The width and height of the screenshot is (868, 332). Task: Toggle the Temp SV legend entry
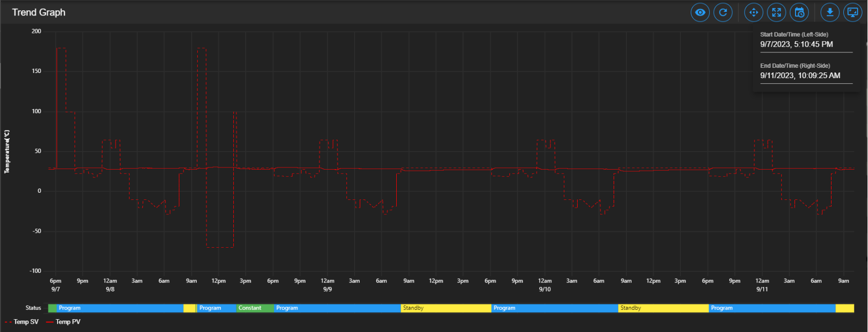pyautogui.click(x=22, y=322)
